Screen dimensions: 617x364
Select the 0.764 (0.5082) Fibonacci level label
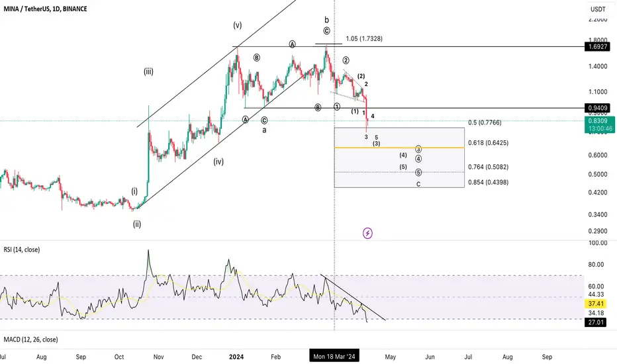[489, 167]
